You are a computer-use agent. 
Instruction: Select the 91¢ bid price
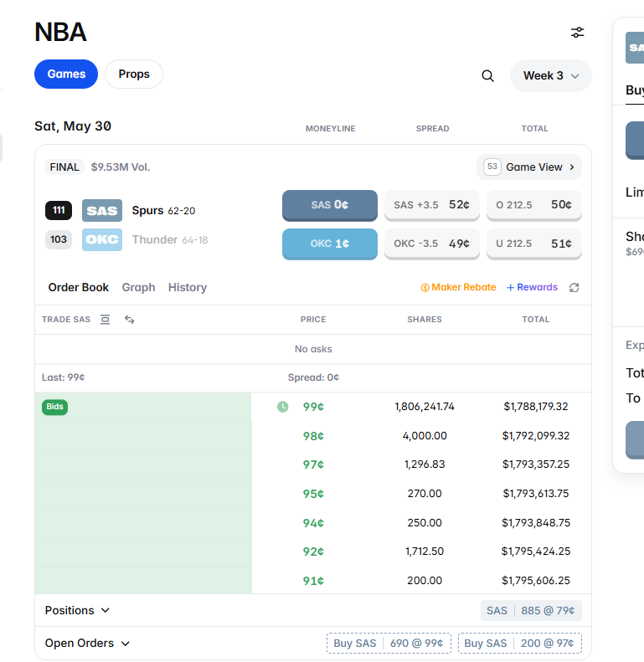pyautogui.click(x=313, y=581)
